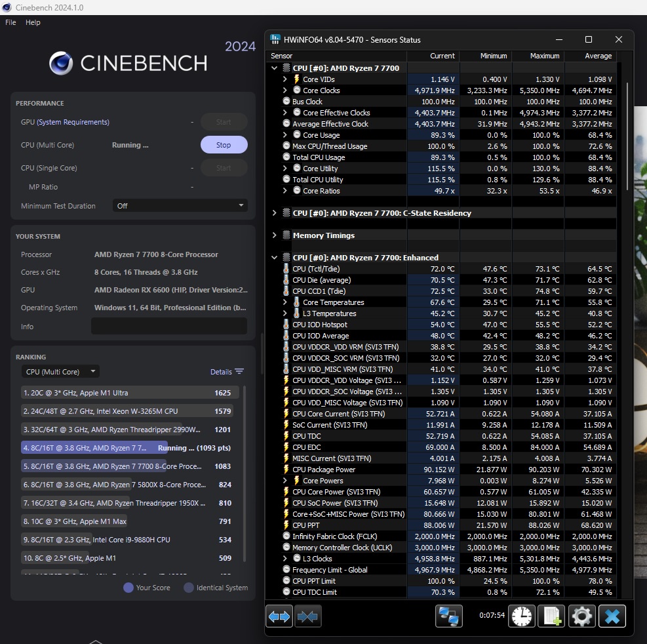The width and height of the screenshot is (647, 644).
Task: Collapse the CPU [#0]: AMD Ryzen 7 7700 group
Action: 275,68
